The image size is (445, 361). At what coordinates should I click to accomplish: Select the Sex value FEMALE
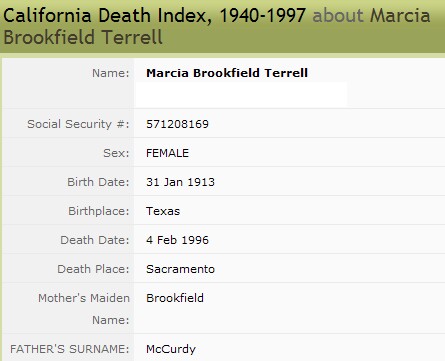(167, 153)
